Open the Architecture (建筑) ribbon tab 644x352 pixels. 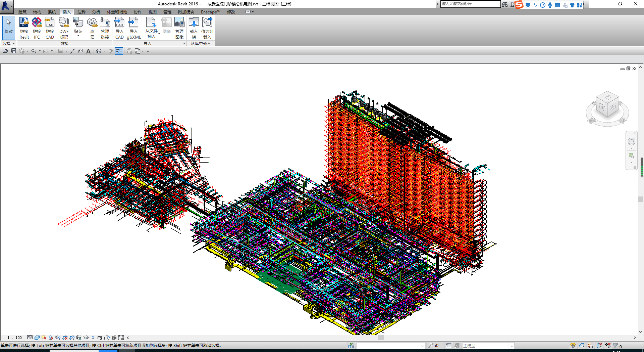(22, 12)
